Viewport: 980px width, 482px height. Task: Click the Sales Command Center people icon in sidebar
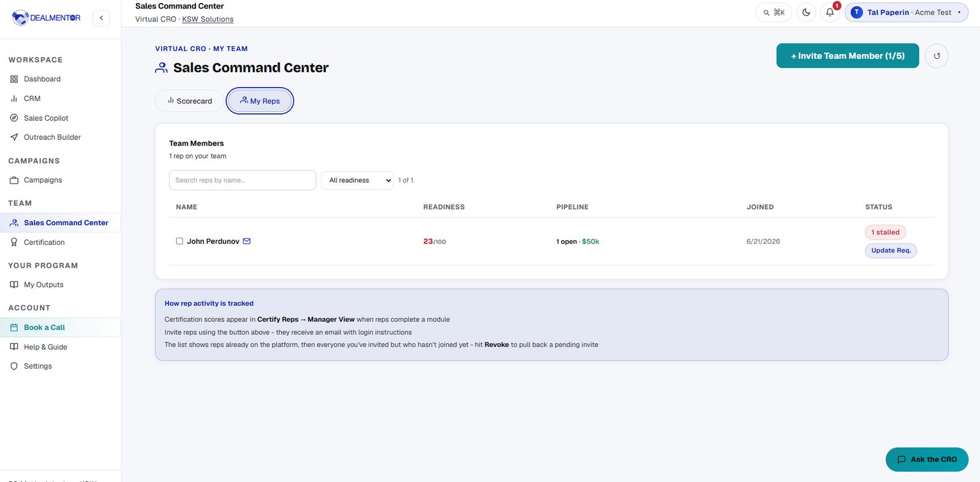14,223
